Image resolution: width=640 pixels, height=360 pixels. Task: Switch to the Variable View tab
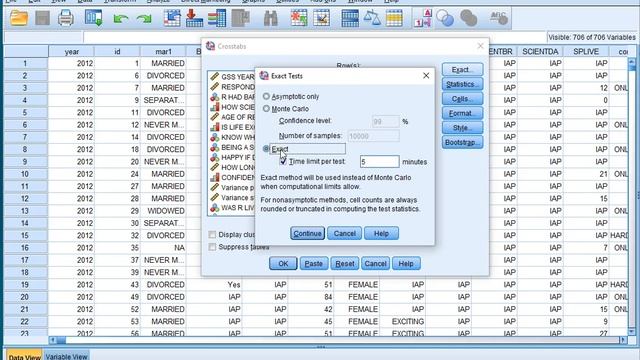66,356
